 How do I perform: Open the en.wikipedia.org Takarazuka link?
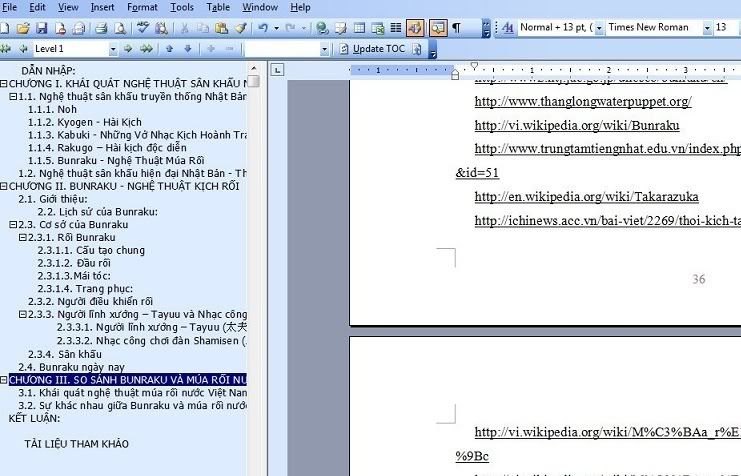586,197
